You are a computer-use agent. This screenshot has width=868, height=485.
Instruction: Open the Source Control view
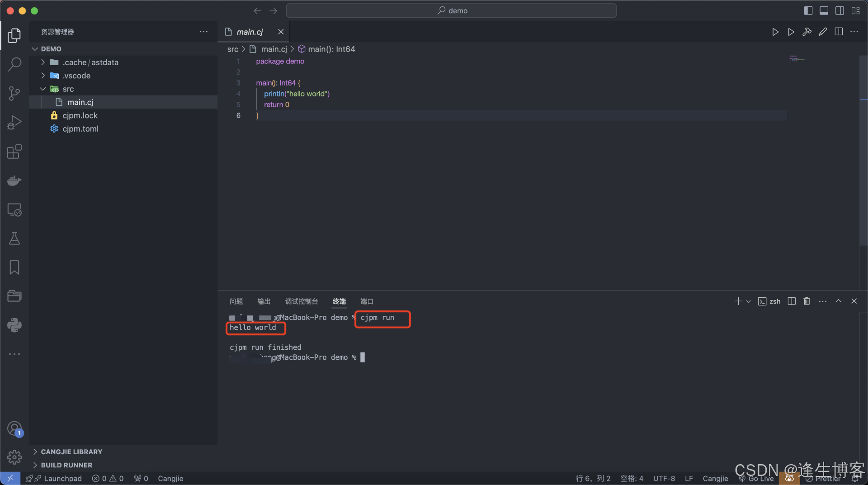point(14,94)
